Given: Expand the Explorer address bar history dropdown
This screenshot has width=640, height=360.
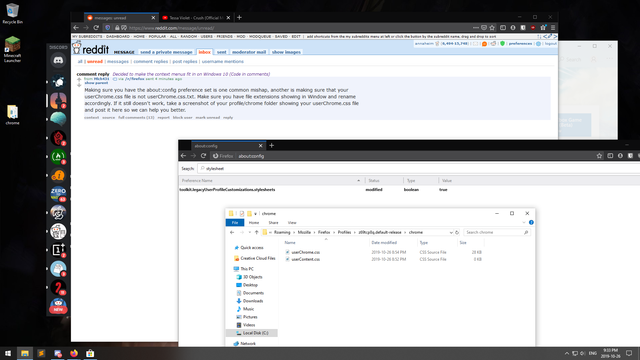Looking at the screenshot, I should click(451, 232).
